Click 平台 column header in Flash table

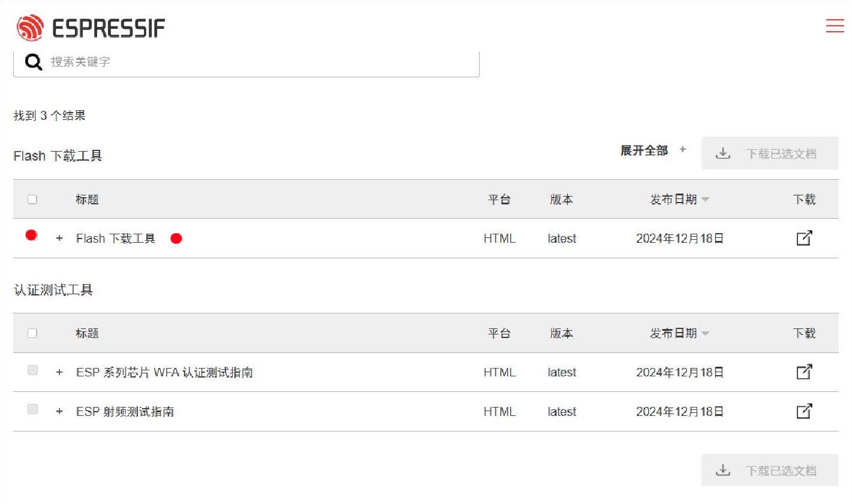499,199
